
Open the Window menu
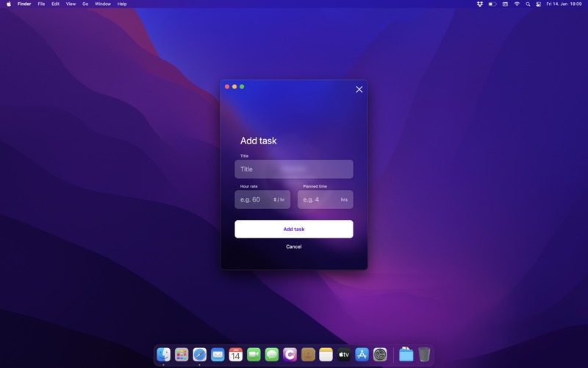tap(103, 4)
